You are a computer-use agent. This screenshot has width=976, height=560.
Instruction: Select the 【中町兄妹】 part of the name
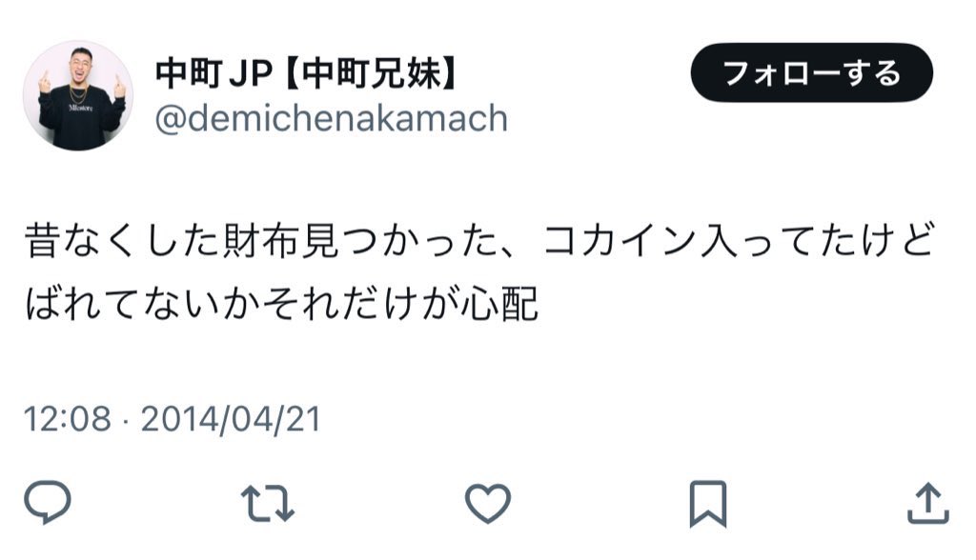[373, 73]
